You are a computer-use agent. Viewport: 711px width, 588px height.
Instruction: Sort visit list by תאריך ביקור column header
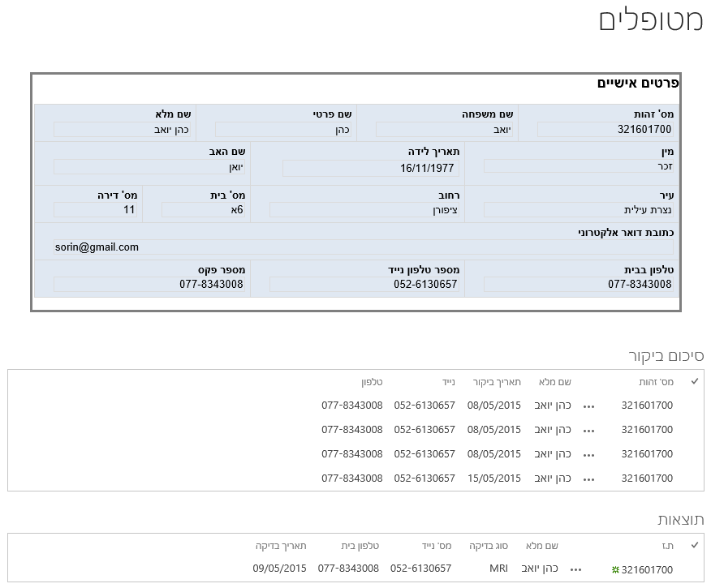point(497,382)
